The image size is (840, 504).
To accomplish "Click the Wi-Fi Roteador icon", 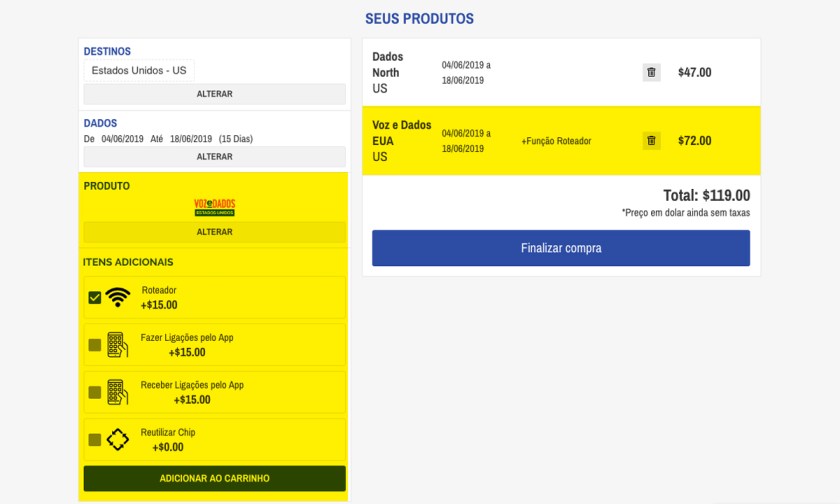I will [118, 297].
